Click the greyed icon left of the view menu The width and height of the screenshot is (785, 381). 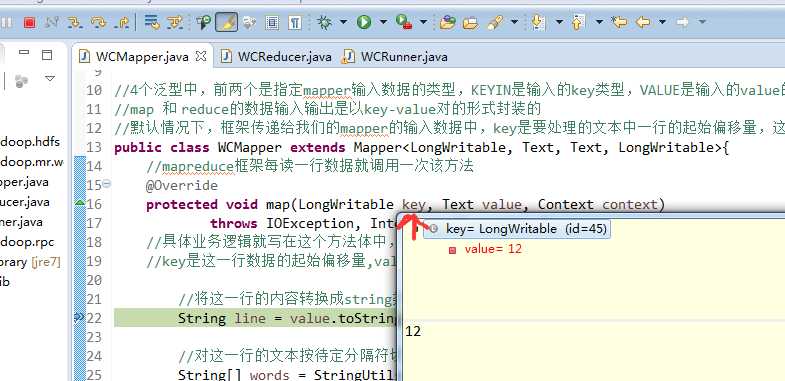(x=22, y=81)
